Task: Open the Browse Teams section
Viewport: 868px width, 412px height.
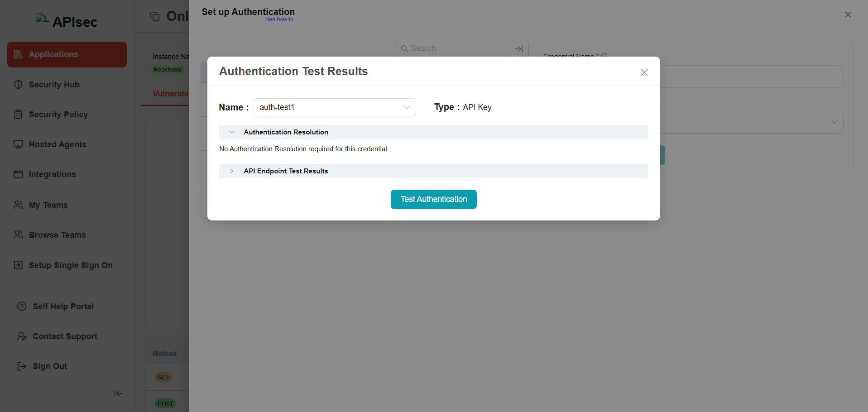Action: 18,235
